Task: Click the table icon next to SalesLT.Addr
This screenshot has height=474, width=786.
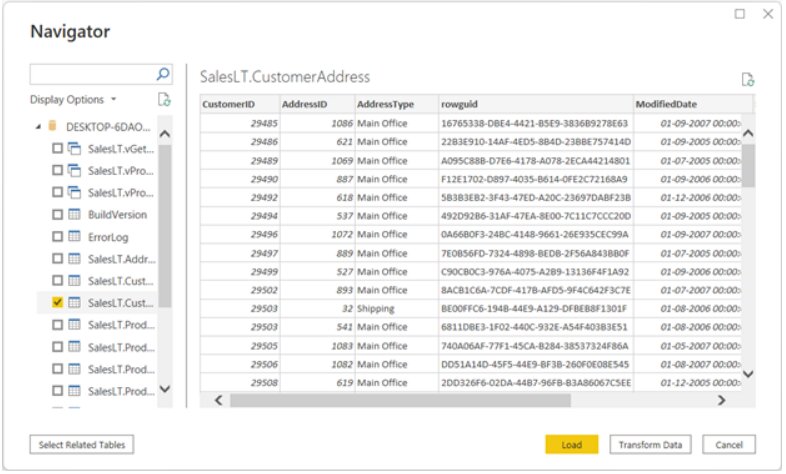Action: pyautogui.click(x=74, y=259)
